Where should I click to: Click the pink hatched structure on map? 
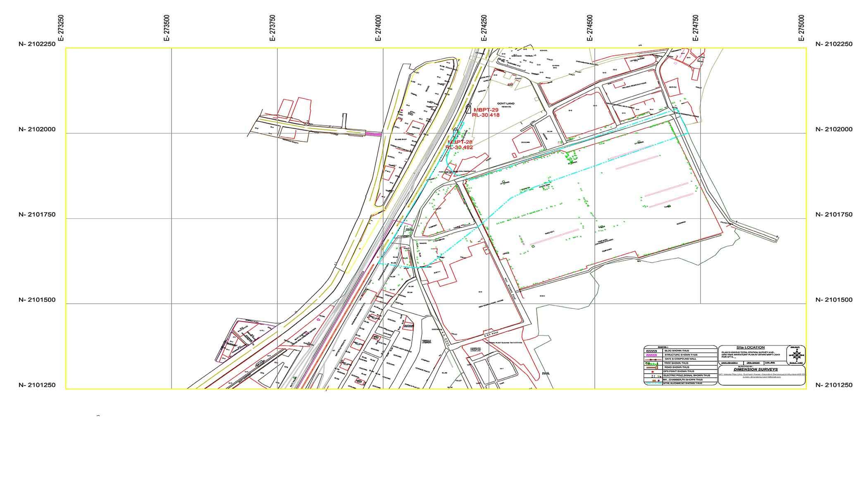pos(373,134)
